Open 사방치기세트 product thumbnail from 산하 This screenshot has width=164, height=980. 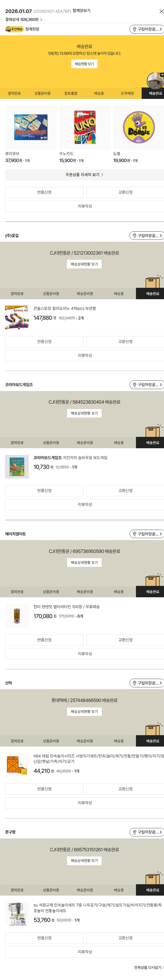[17, 765]
